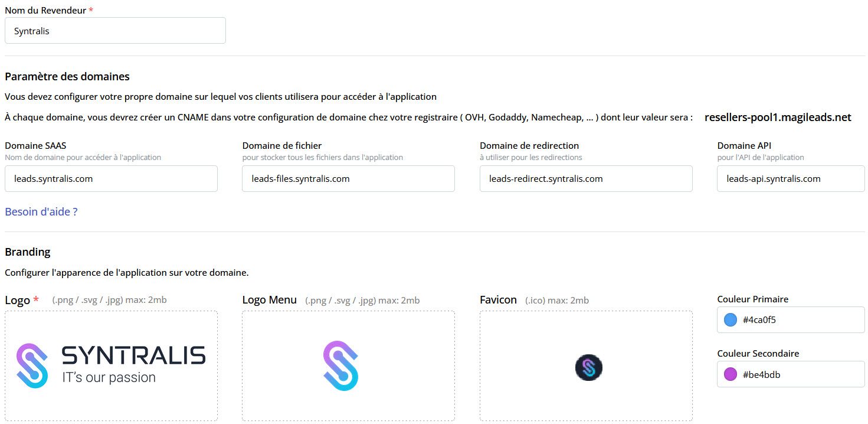Open the purple Couleur Secondaire color swatch
Image resolution: width=868 pixels, height=424 pixels.
[731, 374]
